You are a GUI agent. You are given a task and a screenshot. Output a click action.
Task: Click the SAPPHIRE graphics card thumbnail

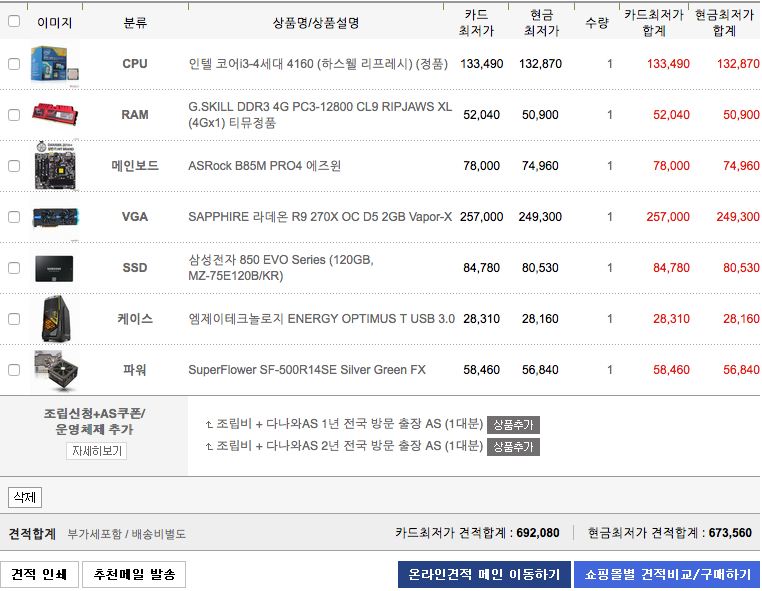tap(54, 217)
